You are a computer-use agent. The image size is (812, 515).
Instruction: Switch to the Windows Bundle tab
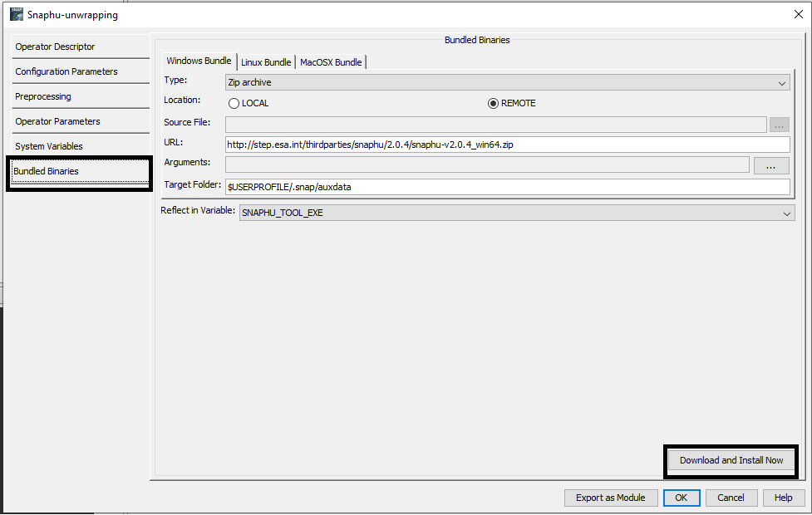click(199, 61)
